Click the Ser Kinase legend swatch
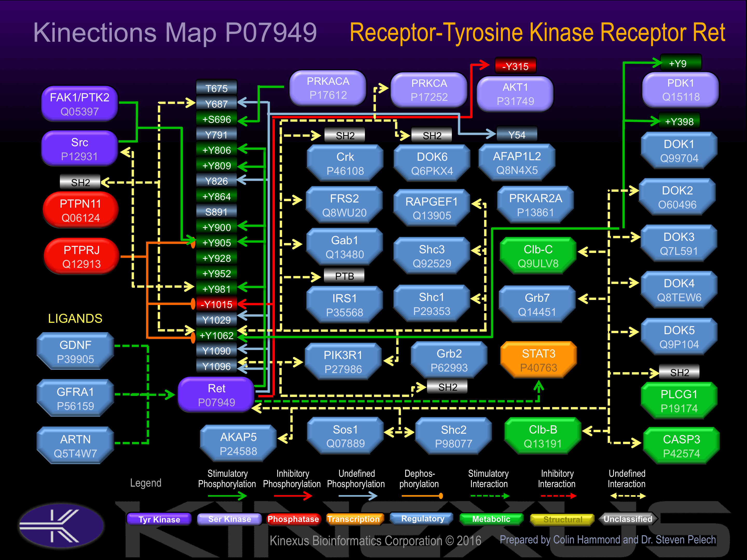Viewport: 747px width, 560px height. [x=229, y=519]
